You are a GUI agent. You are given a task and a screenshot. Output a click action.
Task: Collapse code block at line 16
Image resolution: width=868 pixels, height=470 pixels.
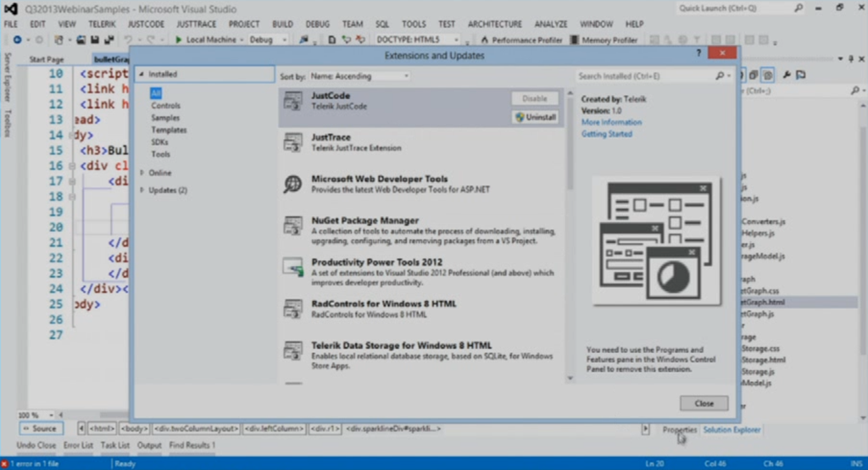click(72, 166)
